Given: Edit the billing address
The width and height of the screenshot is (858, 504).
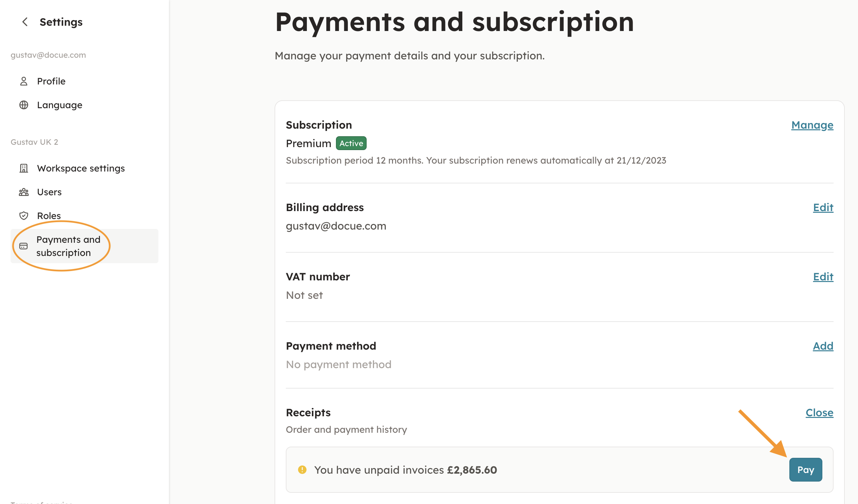Looking at the screenshot, I should pos(823,207).
